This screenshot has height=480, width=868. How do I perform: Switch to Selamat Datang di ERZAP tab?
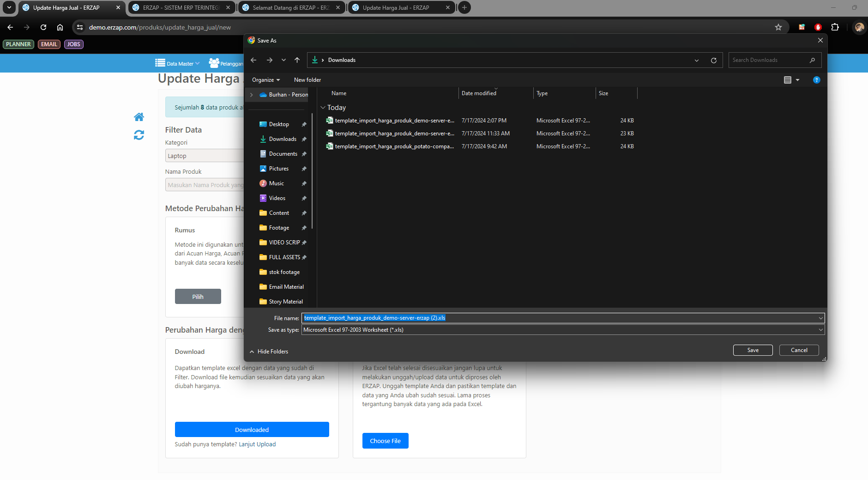pos(291,8)
